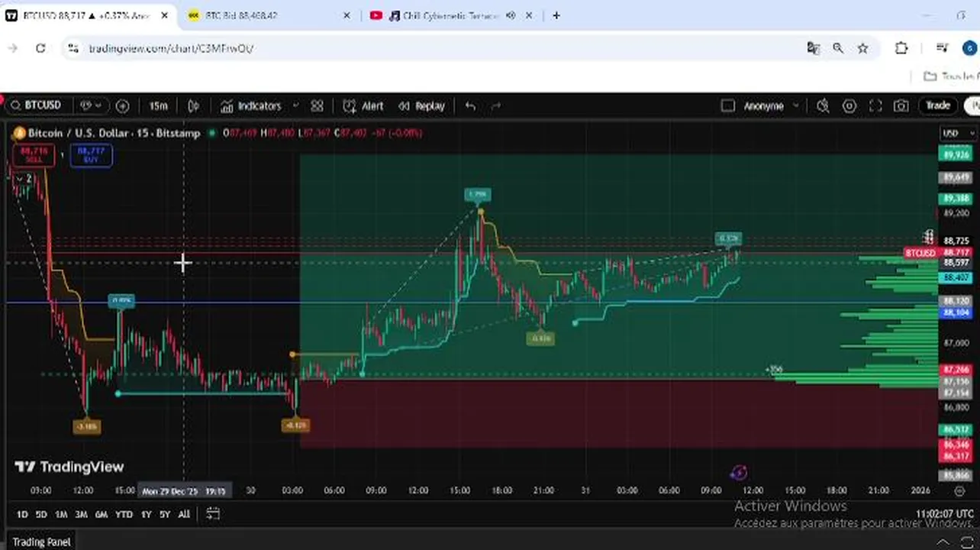This screenshot has height=550, width=980.
Task: Select the All time range
Action: coord(184,515)
